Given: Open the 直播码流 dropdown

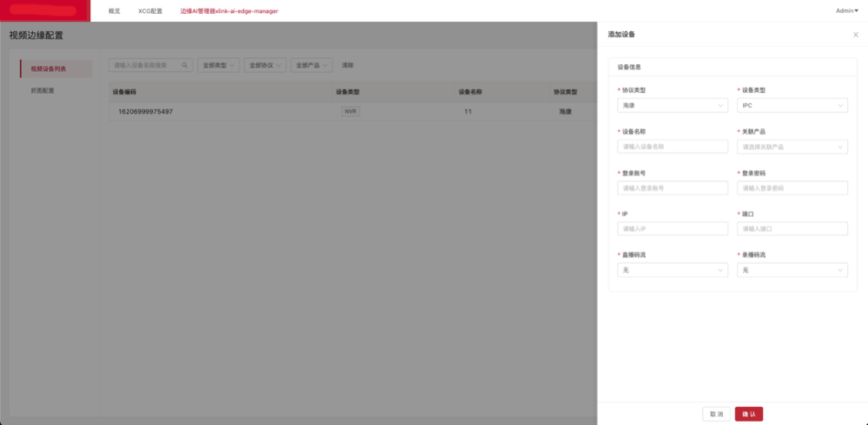Looking at the screenshot, I should pyautogui.click(x=673, y=270).
